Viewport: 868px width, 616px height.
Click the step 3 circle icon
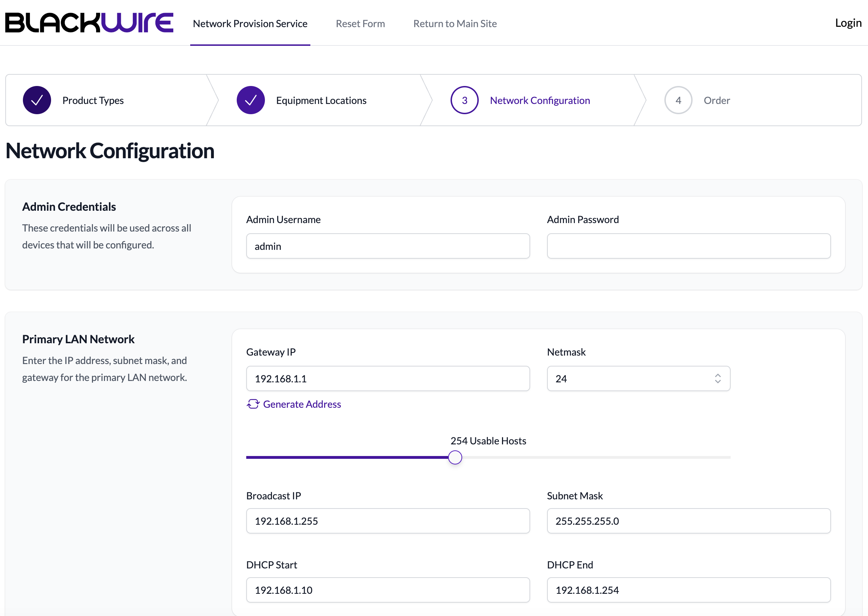pos(464,100)
